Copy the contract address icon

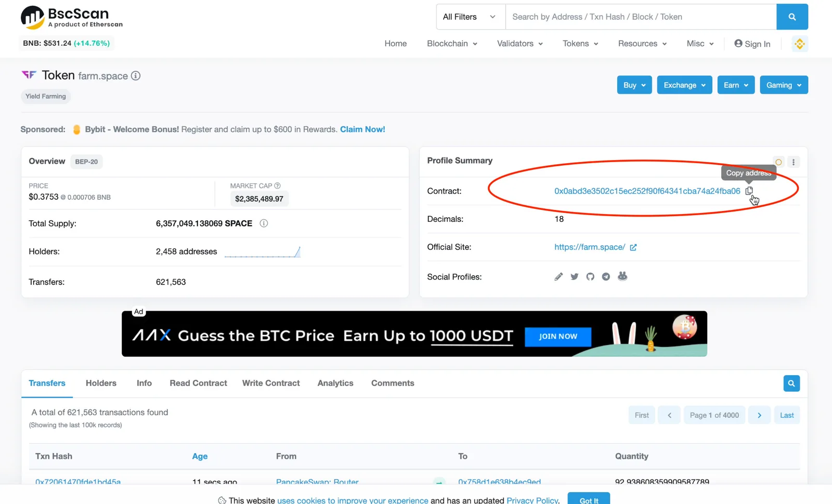click(x=749, y=191)
